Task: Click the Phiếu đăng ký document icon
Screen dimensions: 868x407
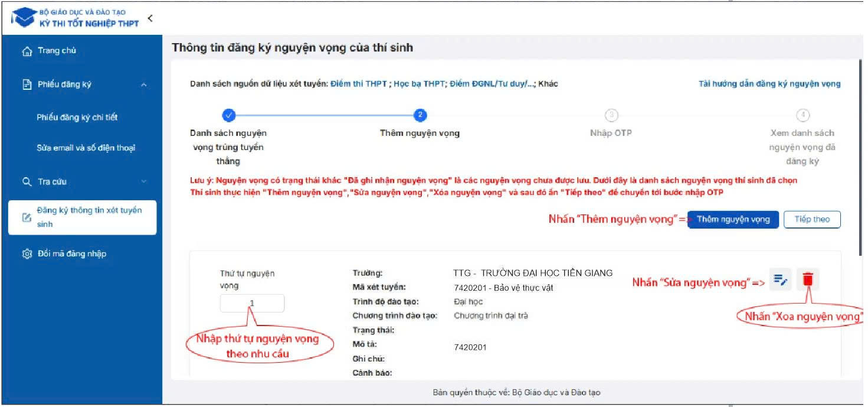Action: tap(27, 84)
